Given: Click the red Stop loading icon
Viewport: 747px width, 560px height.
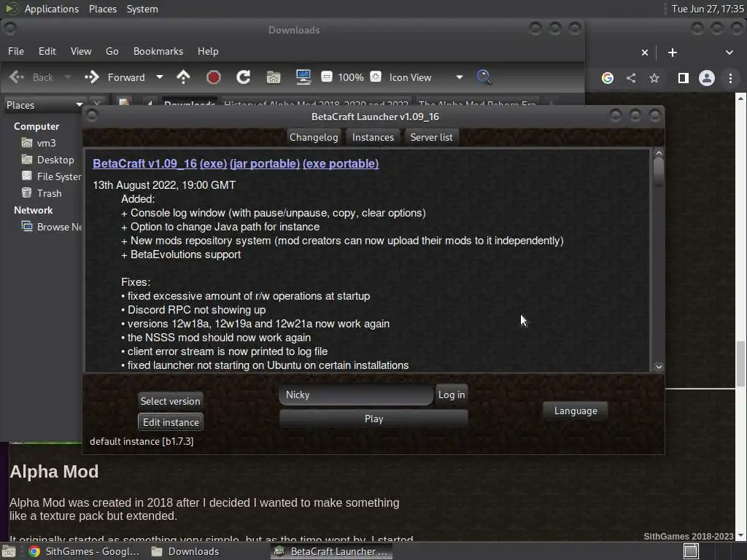Looking at the screenshot, I should 214,77.
